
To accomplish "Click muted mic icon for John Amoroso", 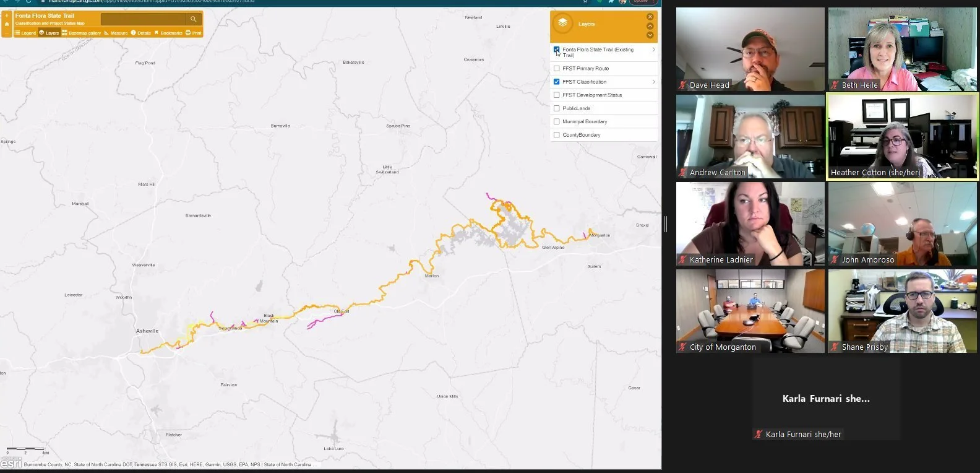I will 835,260.
